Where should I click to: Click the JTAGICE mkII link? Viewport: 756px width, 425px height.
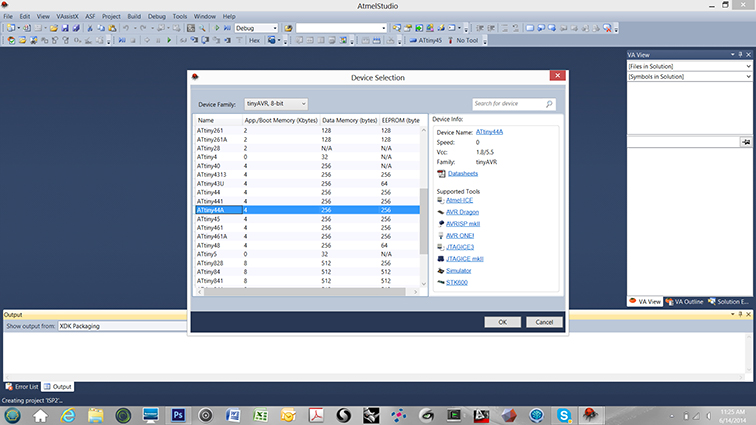(x=464, y=259)
